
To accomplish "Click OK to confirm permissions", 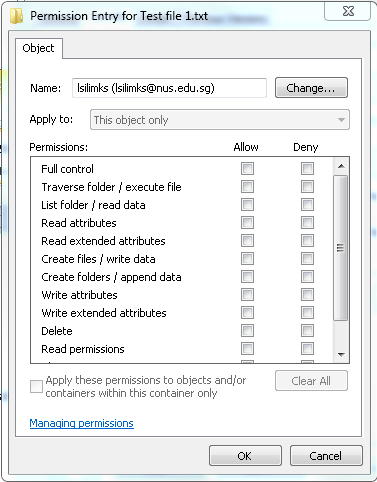I will click(x=245, y=456).
